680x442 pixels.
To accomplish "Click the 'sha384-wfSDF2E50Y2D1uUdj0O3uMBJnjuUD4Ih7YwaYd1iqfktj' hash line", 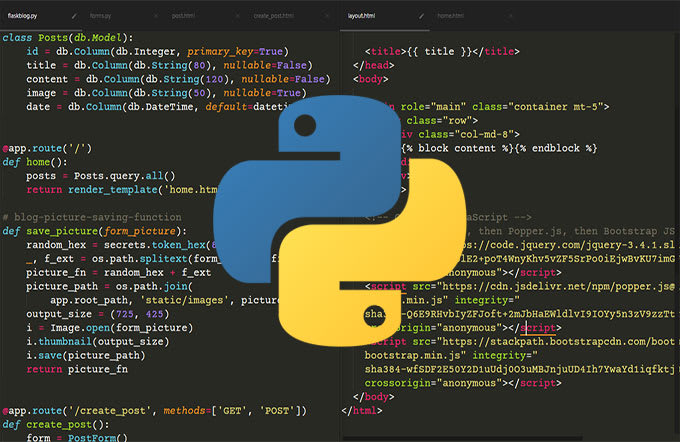I will (x=520, y=370).
